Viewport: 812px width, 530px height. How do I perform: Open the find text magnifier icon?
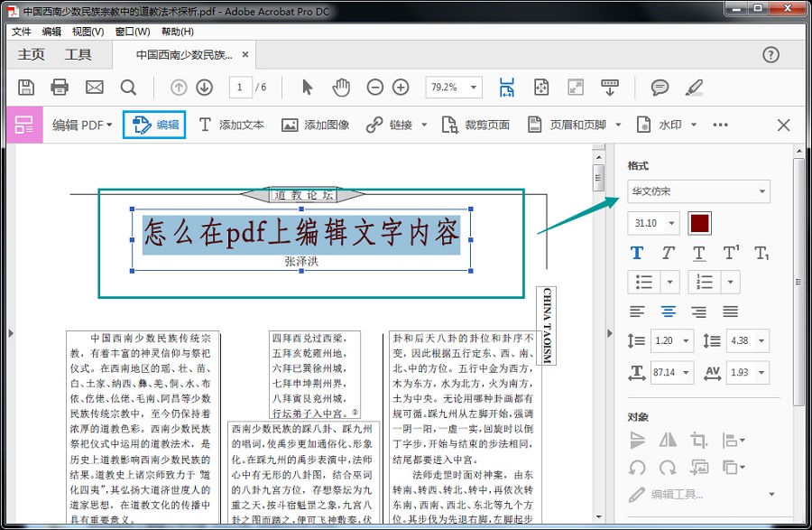pyautogui.click(x=128, y=88)
